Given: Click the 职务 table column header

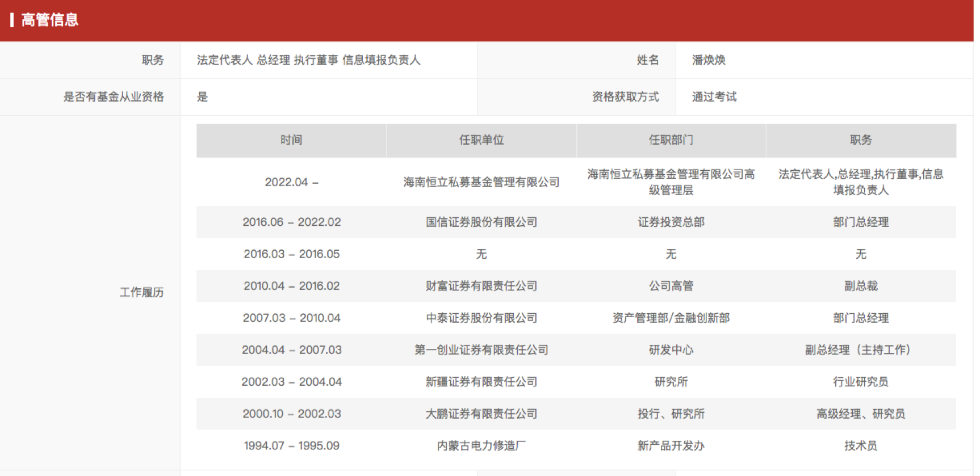Looking at the screenshot, I should click(x=861, y=140).
